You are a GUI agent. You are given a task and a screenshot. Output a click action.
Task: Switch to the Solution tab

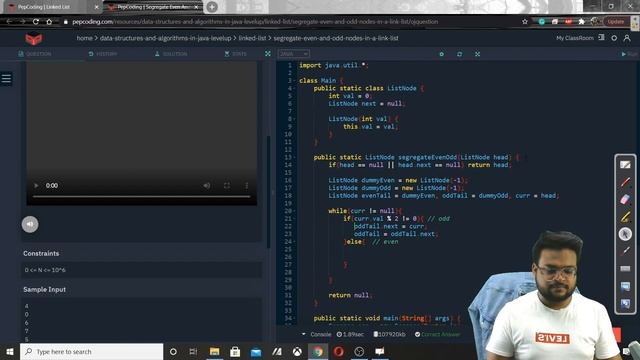click(171, 54)
